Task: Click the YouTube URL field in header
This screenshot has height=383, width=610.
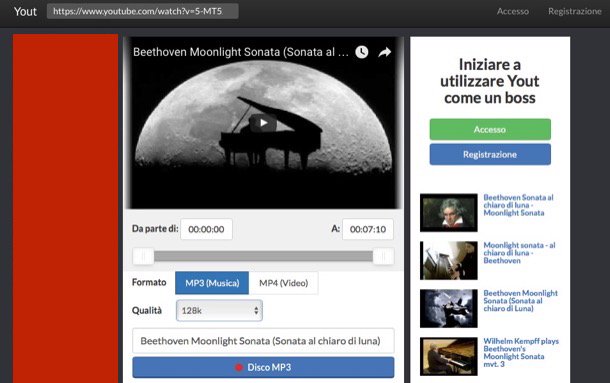Action: [143, 11]
